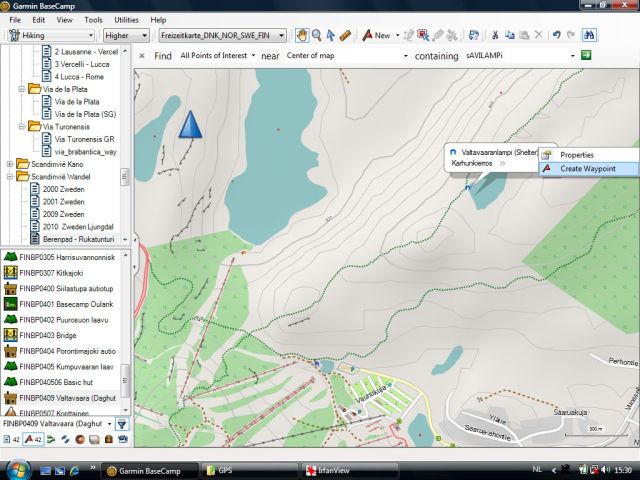Toggle waypoints filter showing 42
640x480 pixels.
pos(30,440)
